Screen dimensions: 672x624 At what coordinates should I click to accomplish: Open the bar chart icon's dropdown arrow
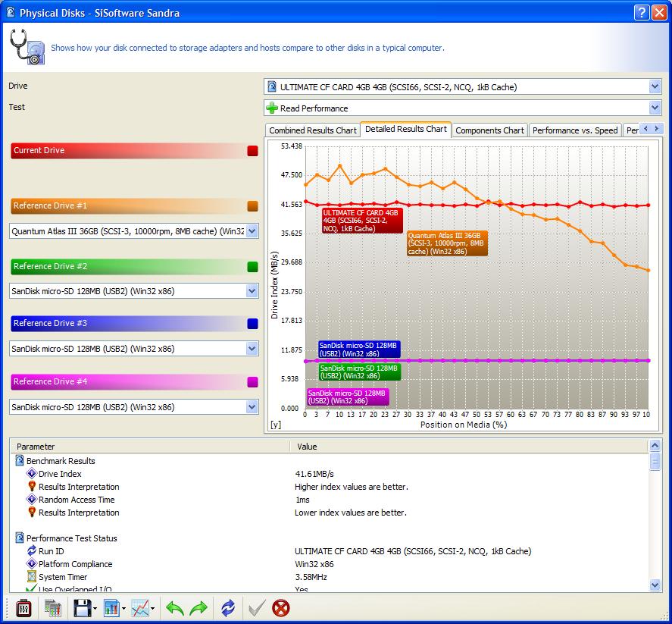click(x=123, y=608)
